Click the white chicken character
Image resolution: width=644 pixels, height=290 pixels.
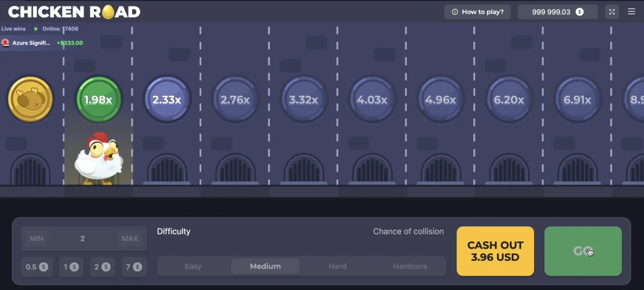click(98, 159)
